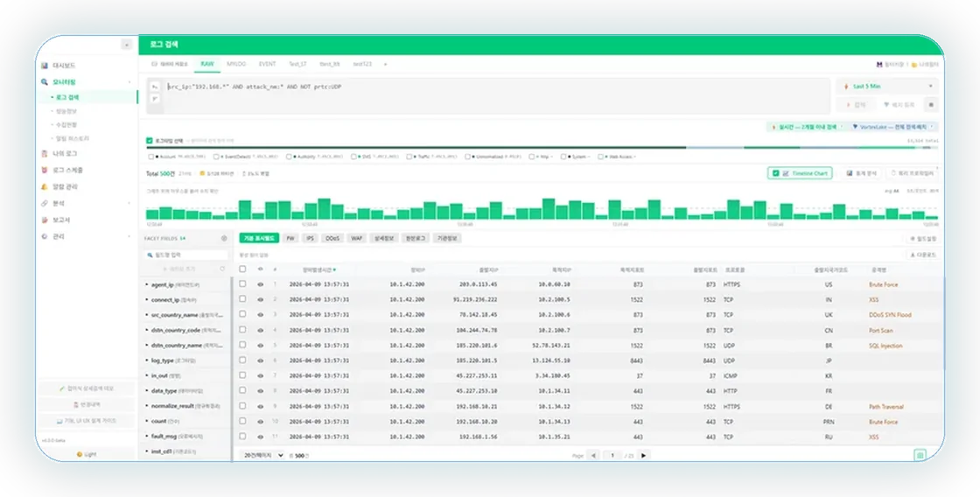Open the log schedule sidebar icon
The image size is (980, 497).
45,170
